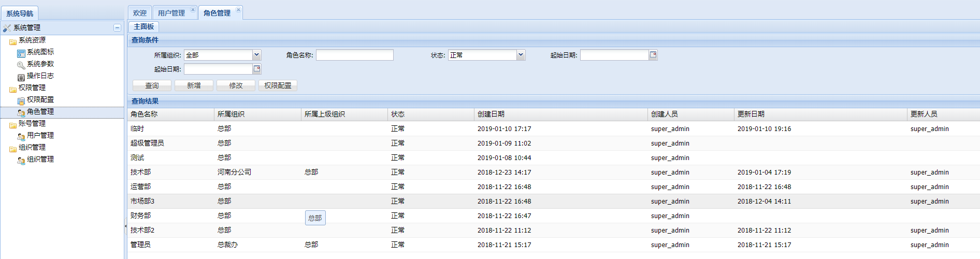
Task: Open 系统参数 in navigation tree
Action: 40,64
